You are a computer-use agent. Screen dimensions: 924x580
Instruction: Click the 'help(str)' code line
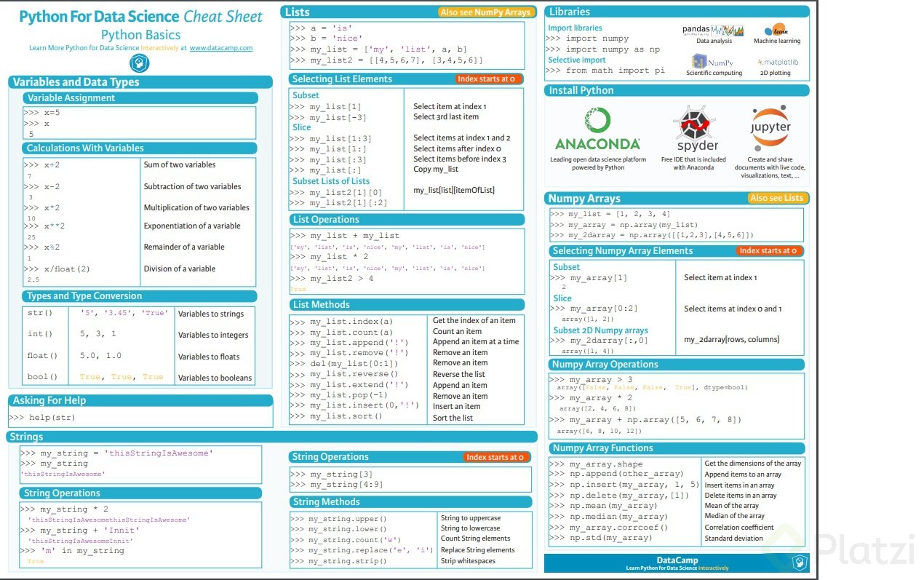42,418
